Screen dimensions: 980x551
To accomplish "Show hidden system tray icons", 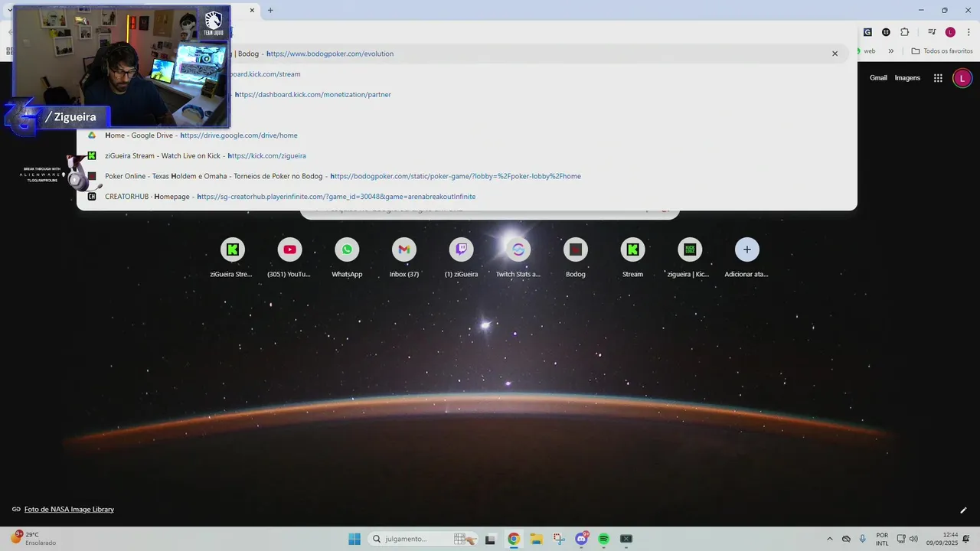I will (829, 539).
